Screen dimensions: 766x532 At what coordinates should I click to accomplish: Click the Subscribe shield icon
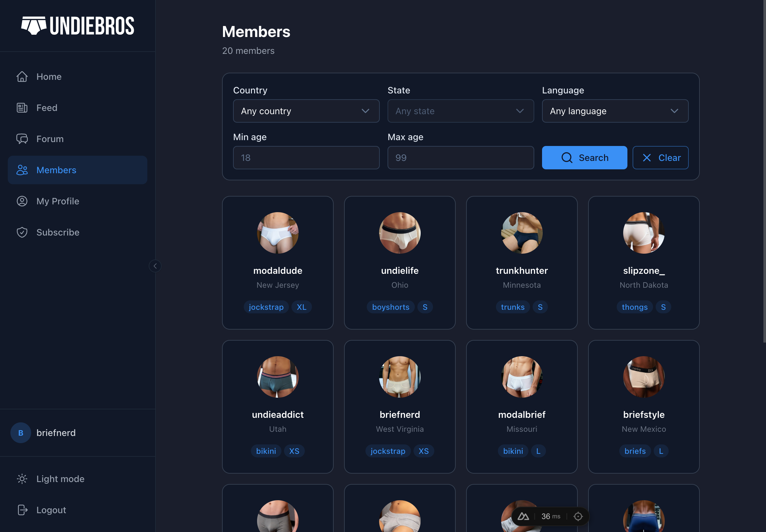coord(22,232)
